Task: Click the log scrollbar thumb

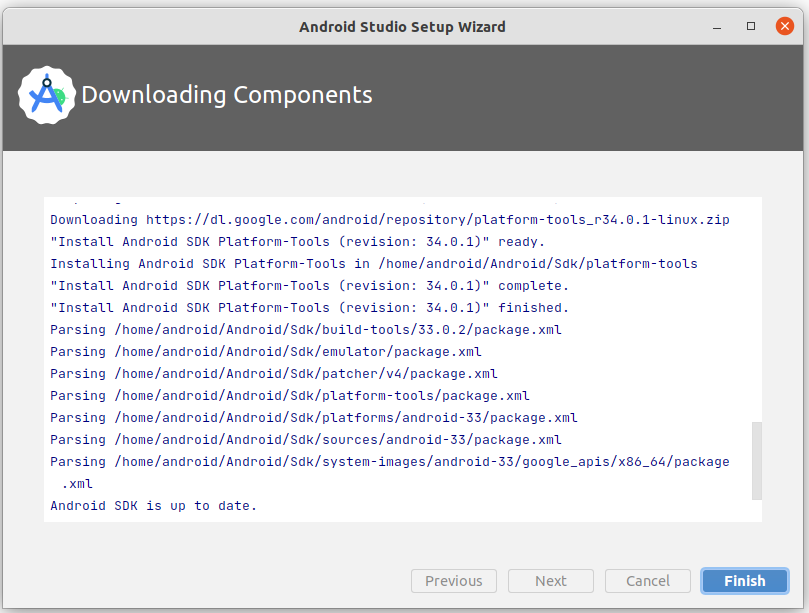Action: [756, 460]
